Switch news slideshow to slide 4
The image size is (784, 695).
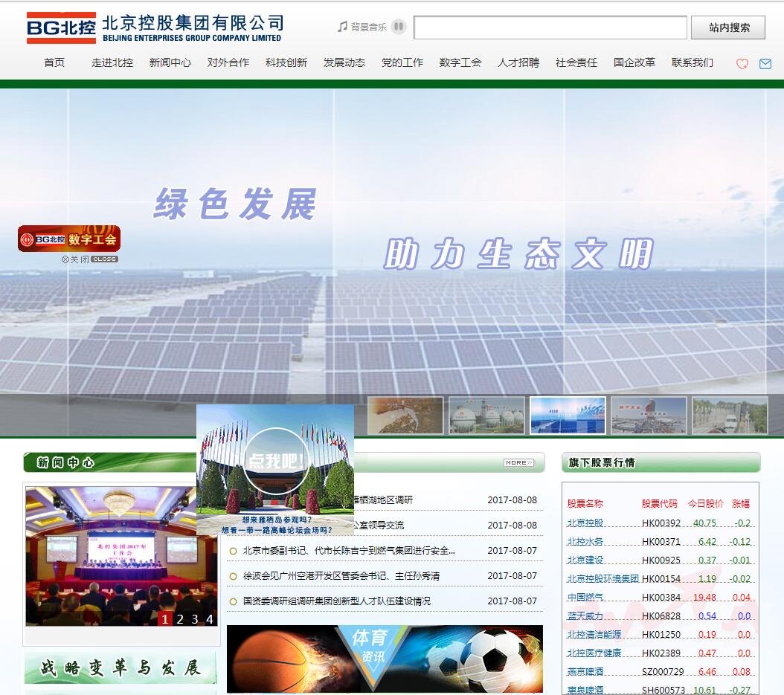coord(210,619)
